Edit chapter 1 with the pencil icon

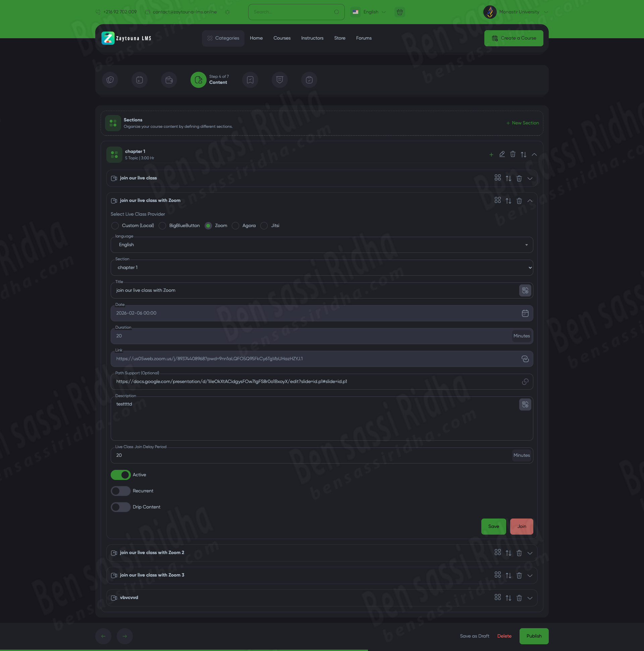pos(502,154)
